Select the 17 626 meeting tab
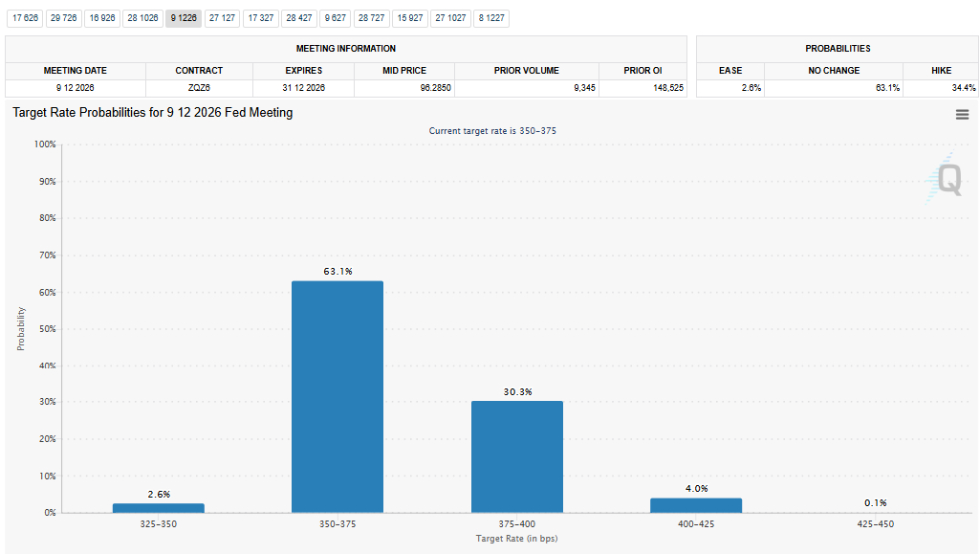Image resolution: width=980 pixels, height=554 pixels. pos(25,18)
